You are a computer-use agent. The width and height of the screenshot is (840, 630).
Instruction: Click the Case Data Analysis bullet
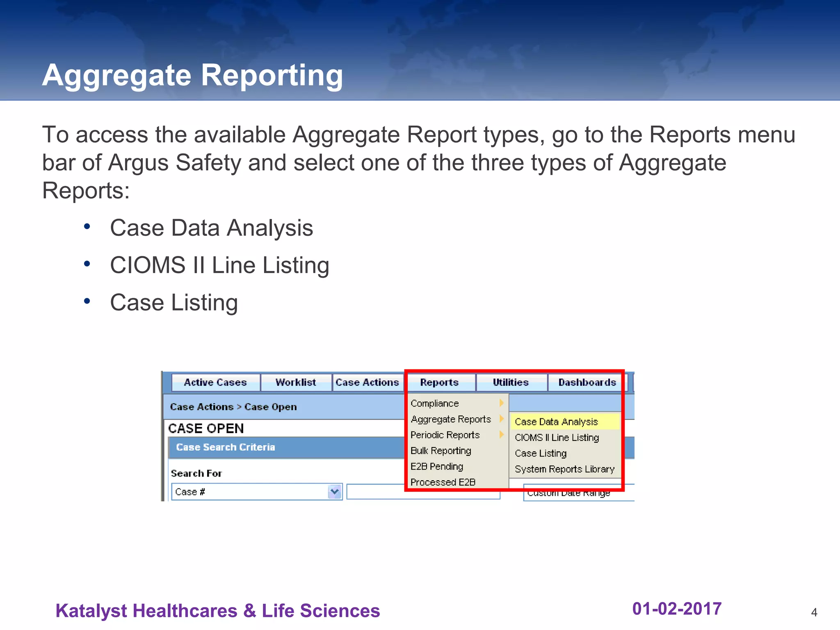click(211, 228)
